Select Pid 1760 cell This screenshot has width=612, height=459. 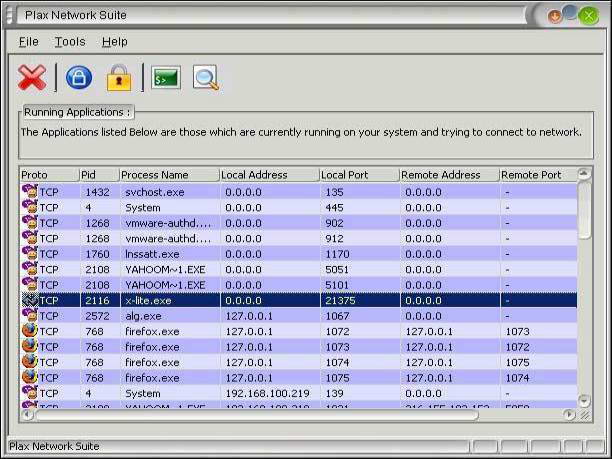[x=100, y=254]
